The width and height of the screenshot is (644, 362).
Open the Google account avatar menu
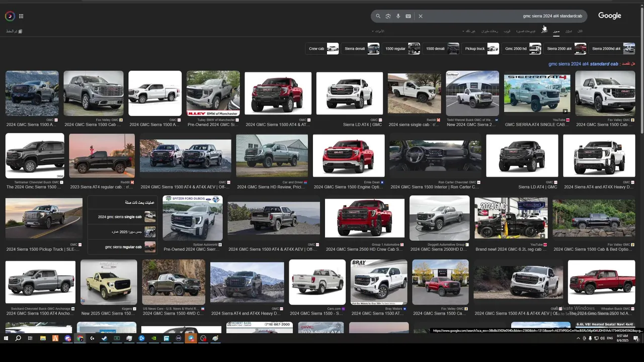click(x=10, y=16)
